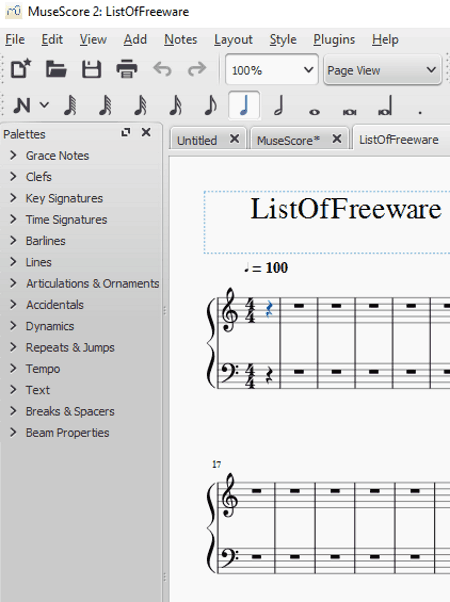
Task: Undo the last action
Action: (162, 69)
